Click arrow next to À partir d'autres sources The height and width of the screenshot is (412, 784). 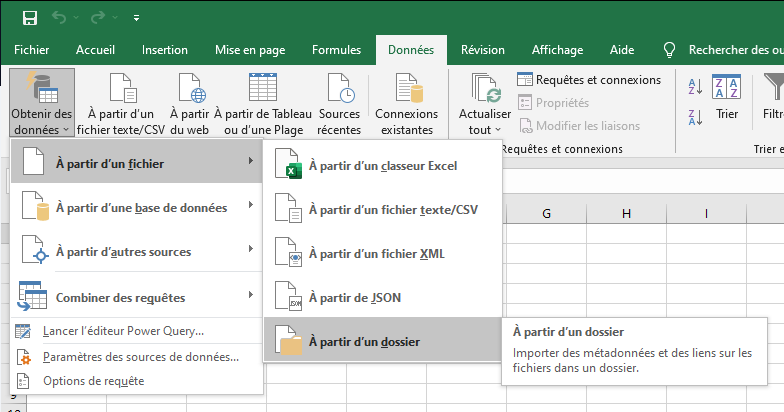pyautogui.click(x=251, y=249)
